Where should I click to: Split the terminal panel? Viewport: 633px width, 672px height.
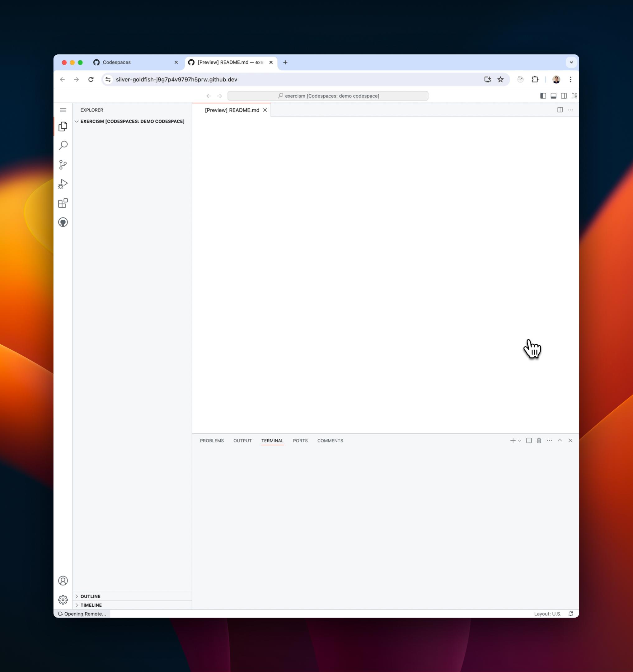pyautogui.click(x=529, y=441)
